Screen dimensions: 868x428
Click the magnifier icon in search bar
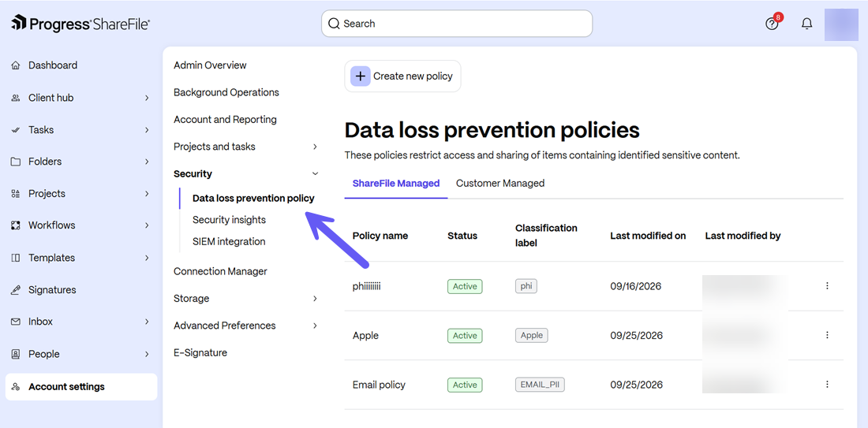coord(334,24)
